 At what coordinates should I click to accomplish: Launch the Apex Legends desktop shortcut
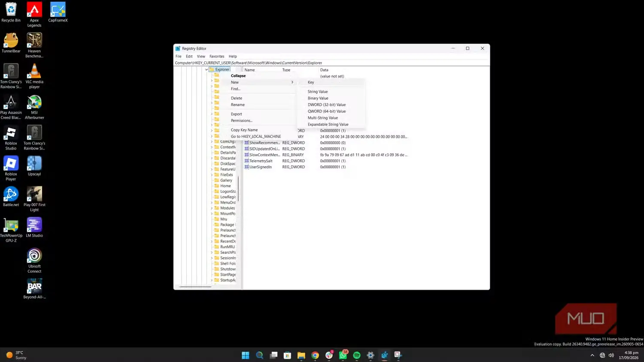click(34, 15)
